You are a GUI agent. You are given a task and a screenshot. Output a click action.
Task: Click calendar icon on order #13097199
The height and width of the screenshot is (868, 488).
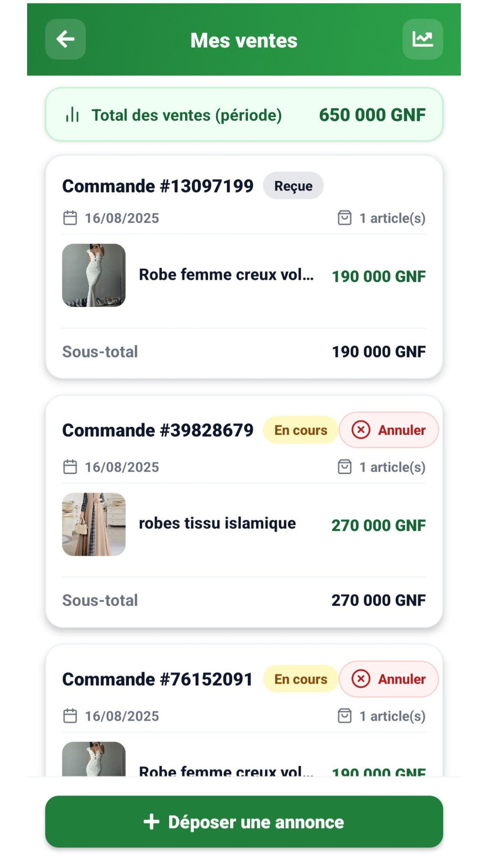(x=70, y=218)
